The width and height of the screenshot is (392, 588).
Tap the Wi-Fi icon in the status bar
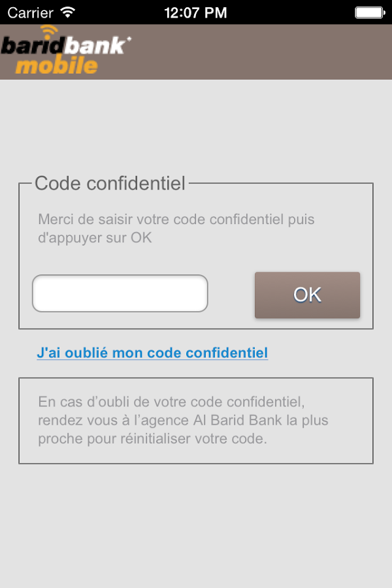click(67, 12)
